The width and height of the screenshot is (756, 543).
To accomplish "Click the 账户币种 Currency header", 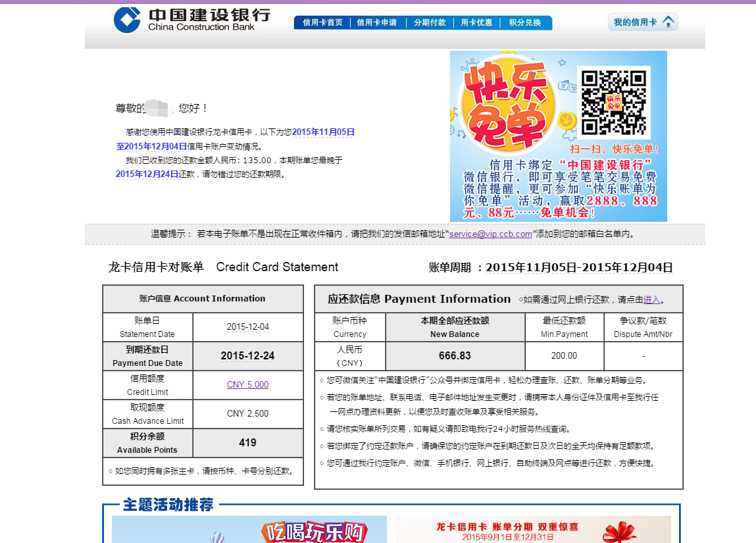I will [x=350, y=327].
